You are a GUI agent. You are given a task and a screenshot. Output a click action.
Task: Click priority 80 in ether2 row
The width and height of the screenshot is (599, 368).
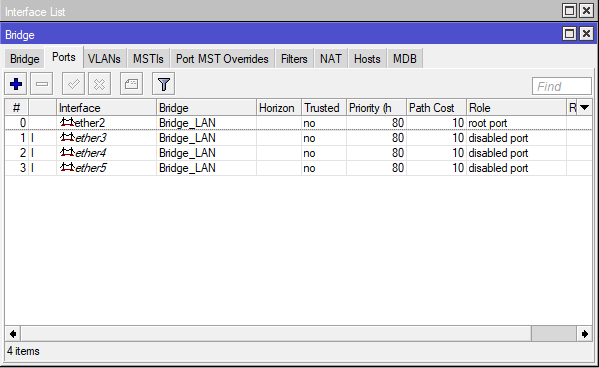(x=398, y=123)
